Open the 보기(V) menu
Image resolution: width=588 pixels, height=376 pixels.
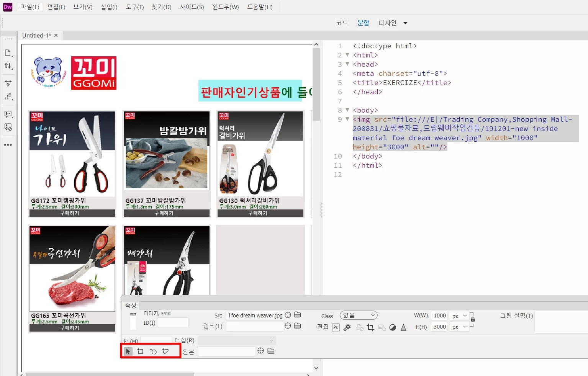point(83,7)
